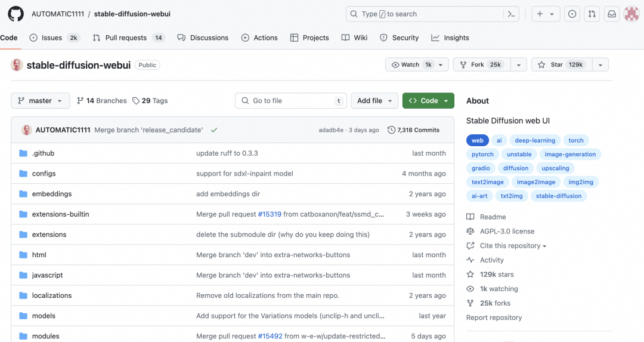Image resolution: width=644 pixels, height=342 pixels.
Task: Open the Issues circle-dot icon in header
Action: pos(572,14)
